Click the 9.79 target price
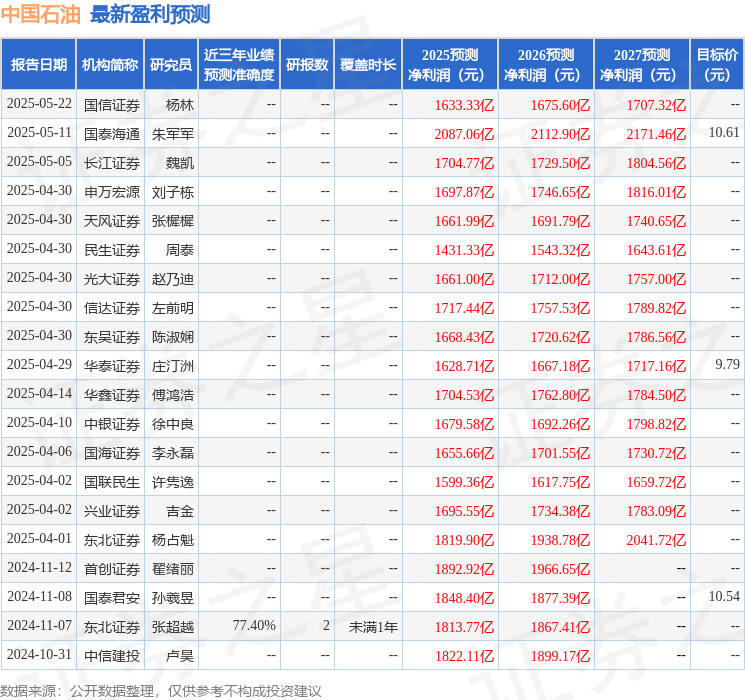 (727, 364)
